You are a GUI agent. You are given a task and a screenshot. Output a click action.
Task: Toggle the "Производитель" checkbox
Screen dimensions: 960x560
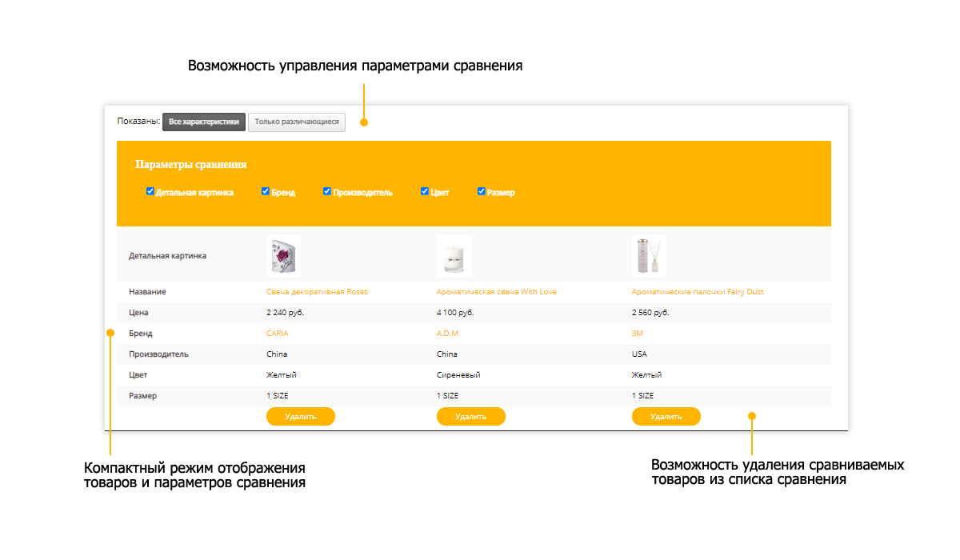327,191
